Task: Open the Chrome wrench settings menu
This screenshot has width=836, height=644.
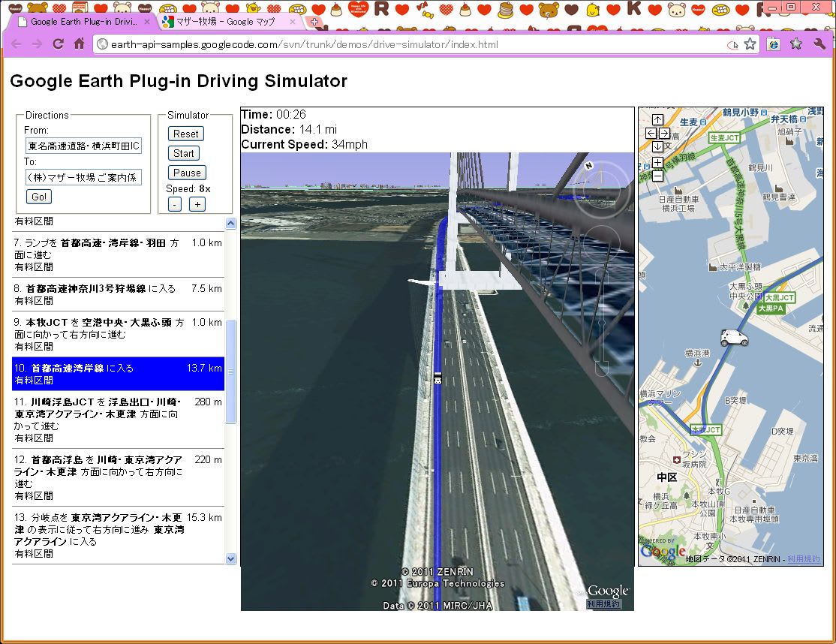Action: point(819,44)
